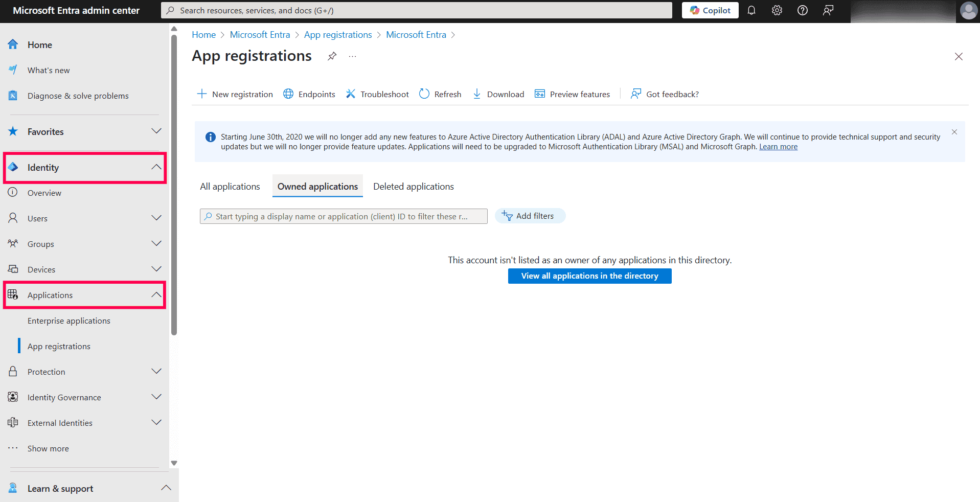Screen dimensions: 980x502
Task: Click the sidebar scroll up arrow
Action: click(x=174, y=29)
